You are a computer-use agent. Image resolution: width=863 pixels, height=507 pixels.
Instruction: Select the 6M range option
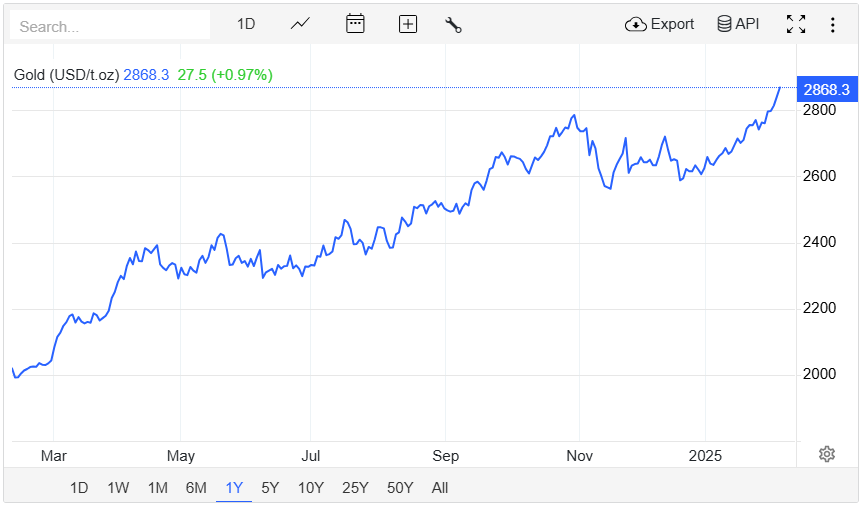tap(196, 488)
